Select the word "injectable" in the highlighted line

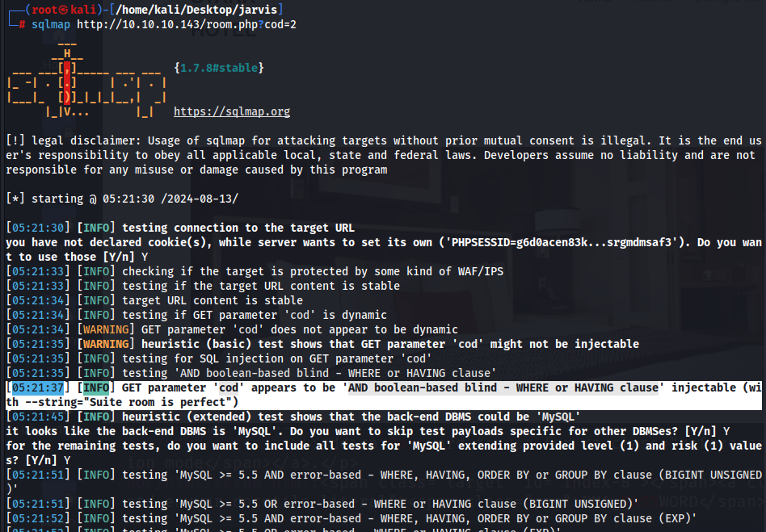point(704,388)
